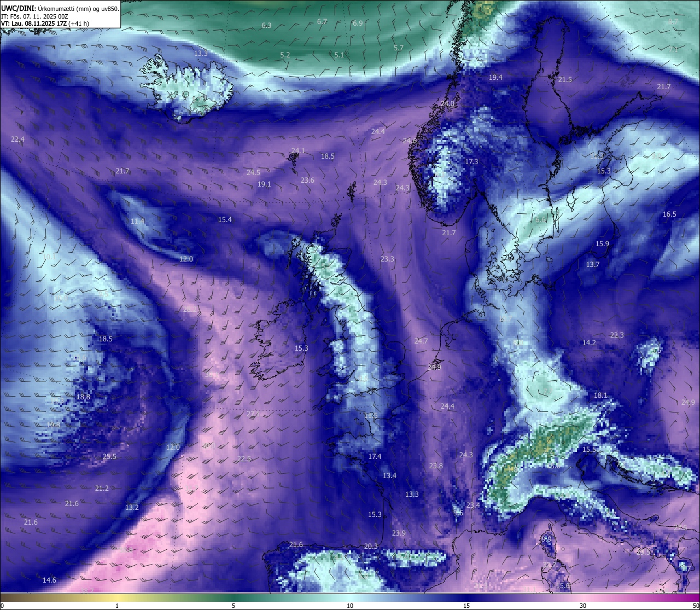Click the 10 tick on the color scale

click(350, 606)
